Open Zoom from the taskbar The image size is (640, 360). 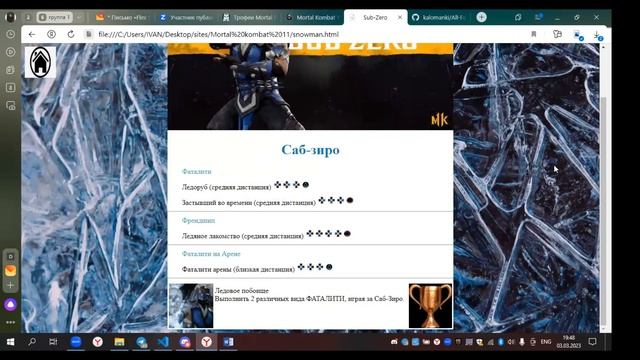76,342
